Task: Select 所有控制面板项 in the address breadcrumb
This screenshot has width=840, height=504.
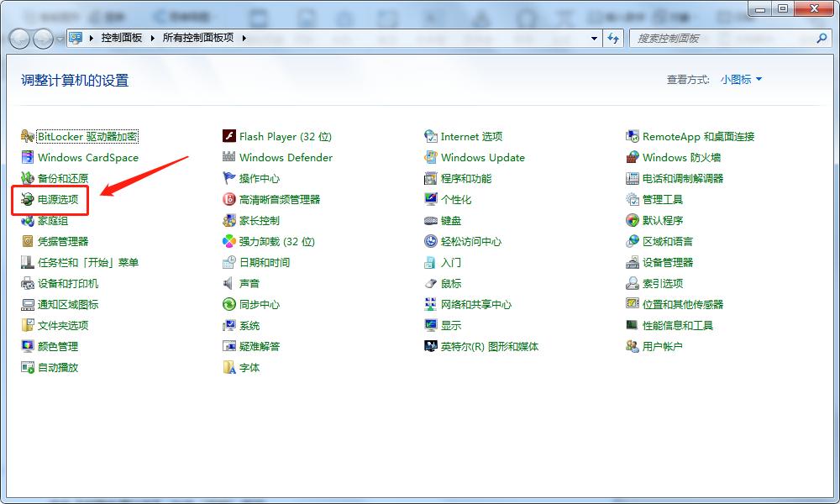Action: click(198, 38)
